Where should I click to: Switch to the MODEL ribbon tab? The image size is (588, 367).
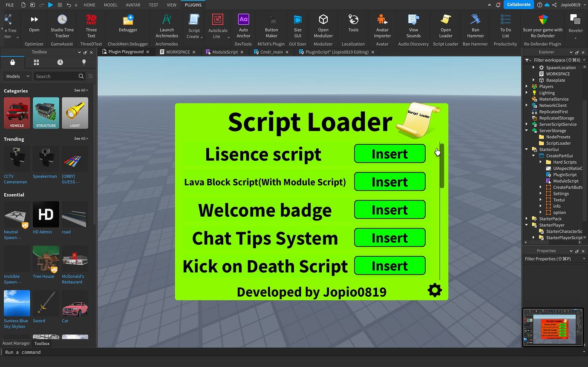point(110,5)
